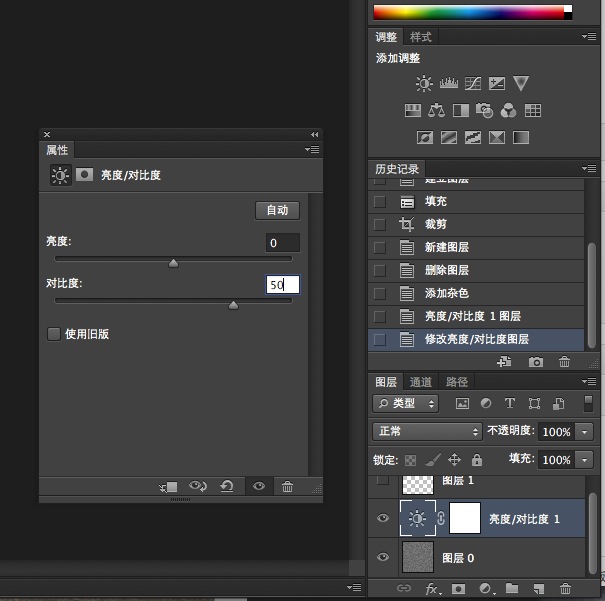Toggle visibility of 亮度/对比度 1 layer

point(382,519)
